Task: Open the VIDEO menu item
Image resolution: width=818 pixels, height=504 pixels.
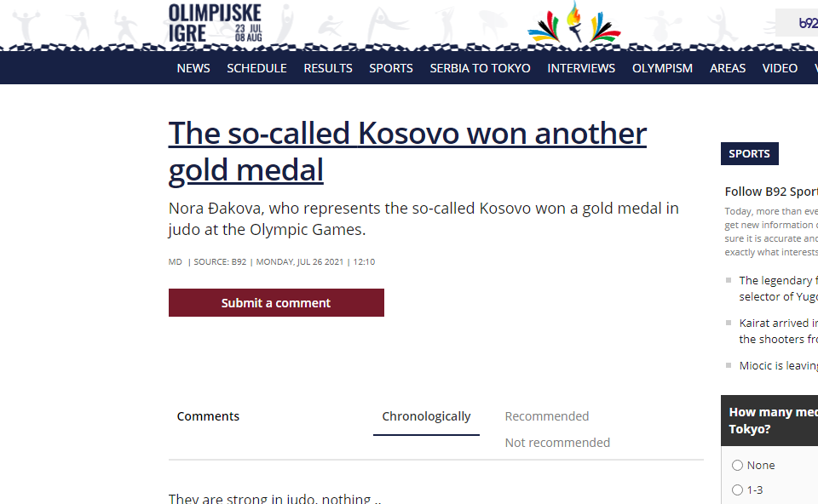Action: [x=780, y=68]
